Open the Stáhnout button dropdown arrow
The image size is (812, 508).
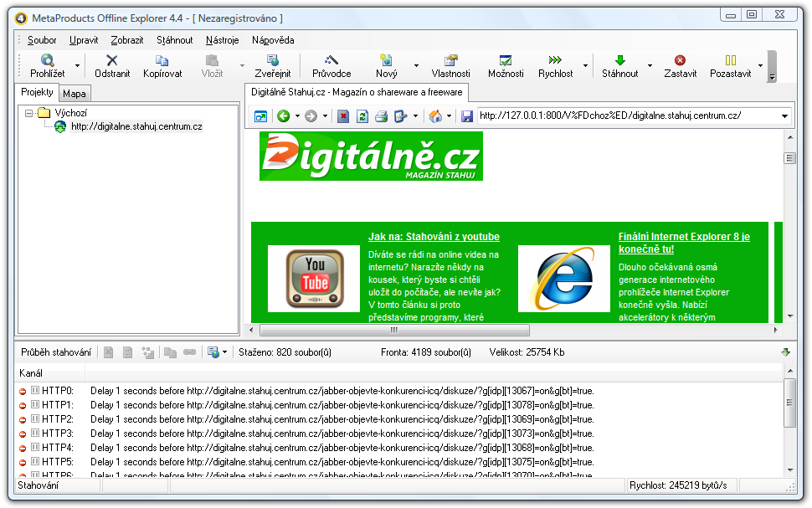click(x=650, y=66)
